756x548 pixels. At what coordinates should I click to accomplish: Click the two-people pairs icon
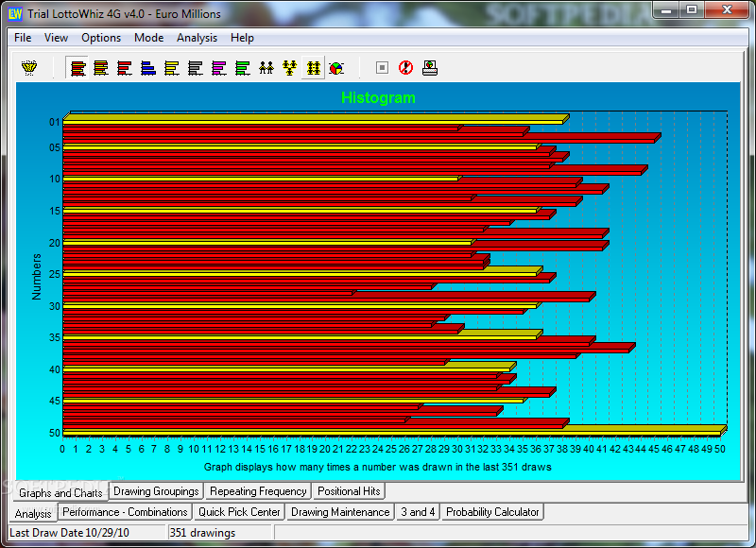266,68
